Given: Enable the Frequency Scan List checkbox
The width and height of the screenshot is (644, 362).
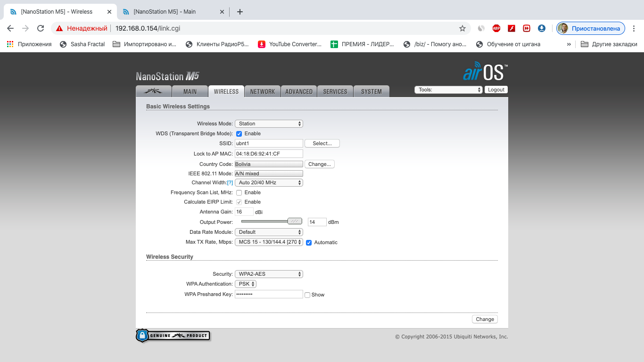Looking at the screenshot, I should click(x=239, y=193).
